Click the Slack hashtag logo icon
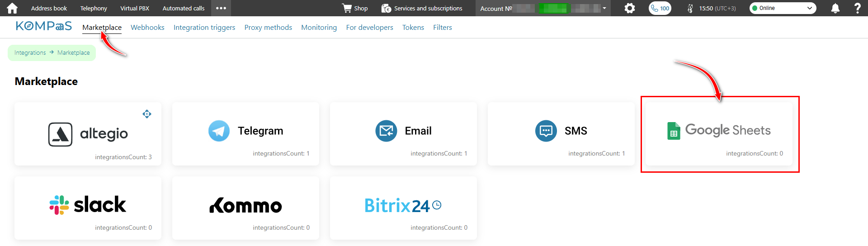This screenshot has width=868, height=246. (x=59, y=205)
